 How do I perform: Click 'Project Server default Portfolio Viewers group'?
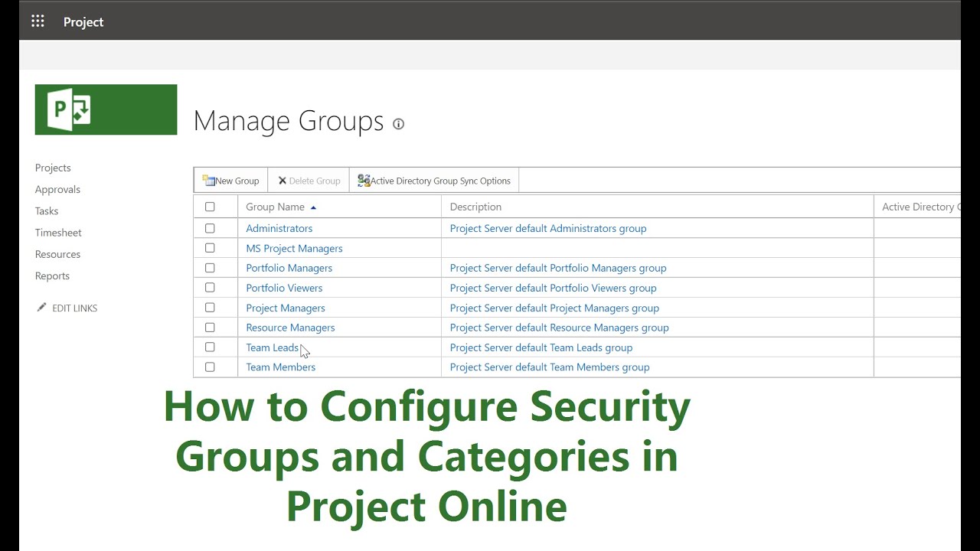pos(553,288)
